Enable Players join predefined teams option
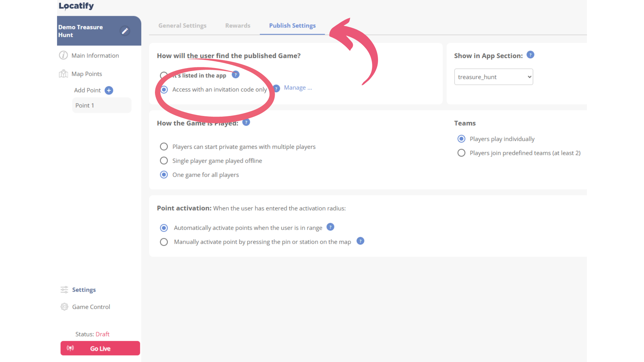 (461, 153)
